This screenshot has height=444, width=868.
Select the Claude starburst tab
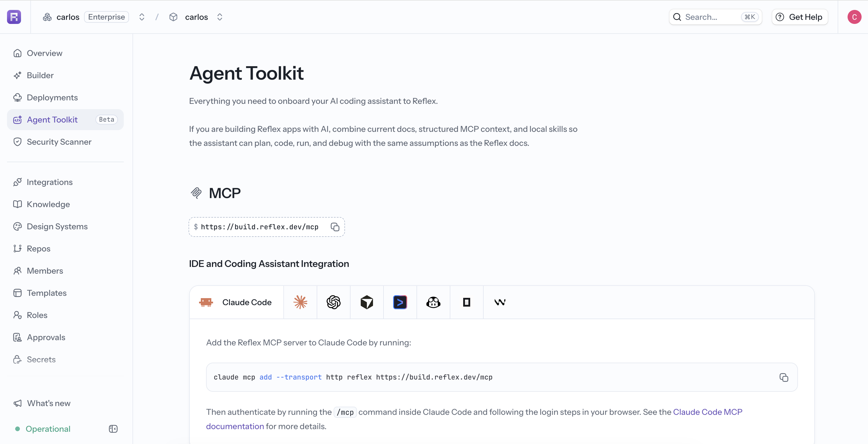(300, 302)
